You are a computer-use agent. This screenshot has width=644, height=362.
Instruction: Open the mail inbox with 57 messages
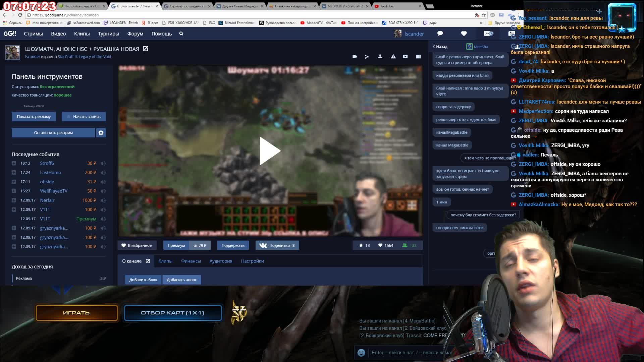[488, 34]
